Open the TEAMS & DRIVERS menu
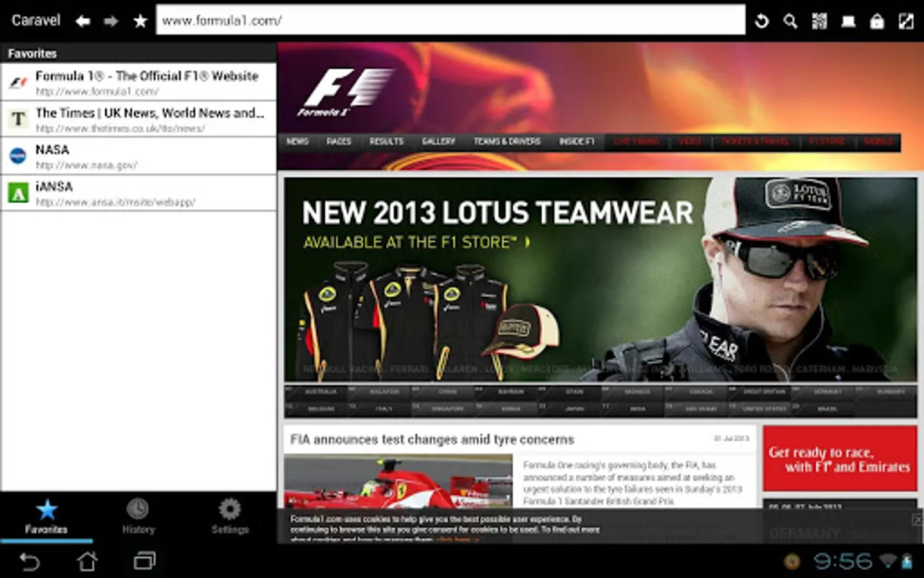This screenshot has width=924, height=578. tap(507, 141)
